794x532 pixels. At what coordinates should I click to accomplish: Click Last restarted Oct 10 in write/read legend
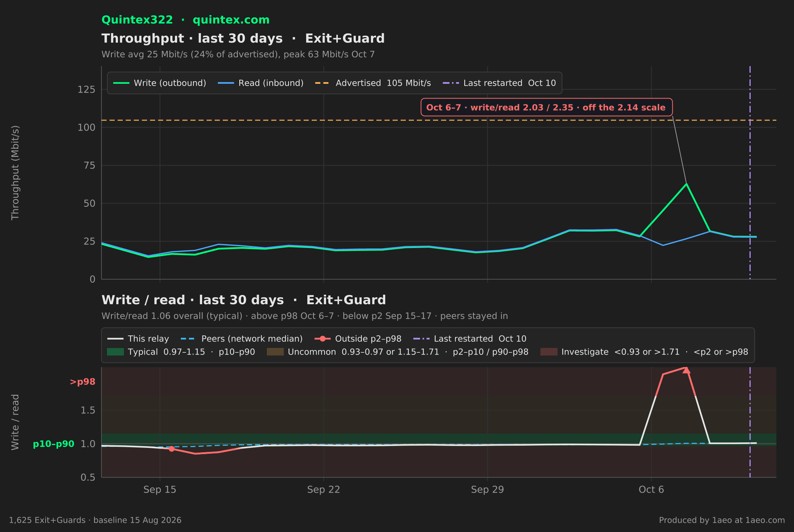pyautogui.click(x=470, y=339)
